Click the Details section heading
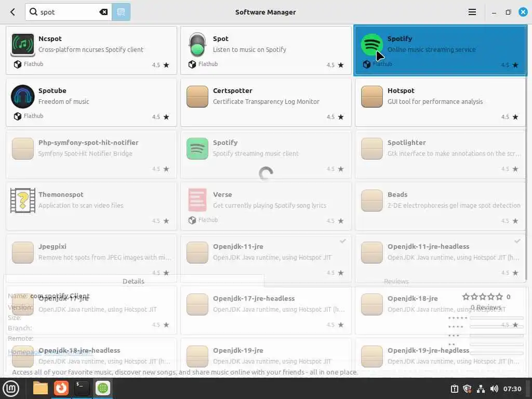This screenshot has width=532, height=399. pyautogui.click(x=134, y=281)
